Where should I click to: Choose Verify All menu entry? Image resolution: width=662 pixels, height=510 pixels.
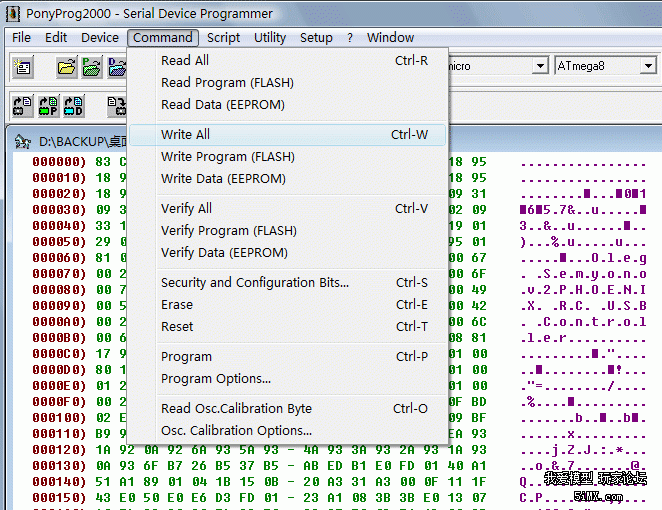(x=287, y=209)
